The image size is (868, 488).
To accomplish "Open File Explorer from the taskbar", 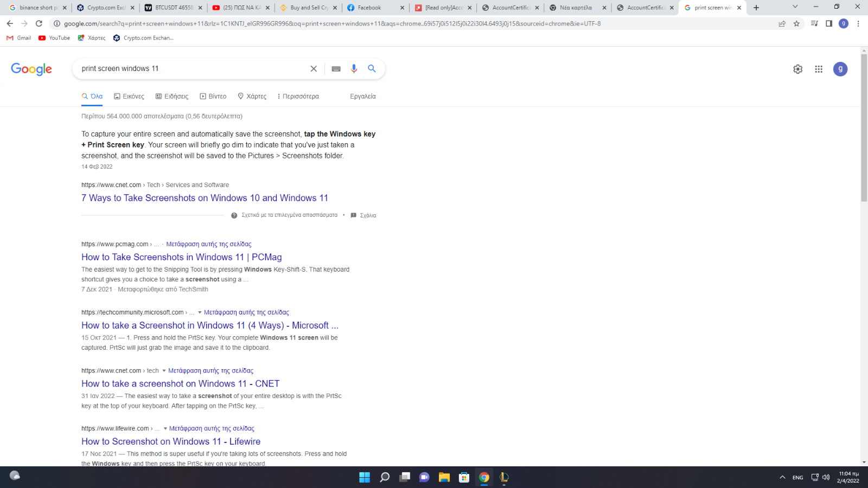I will pos(444,477).
